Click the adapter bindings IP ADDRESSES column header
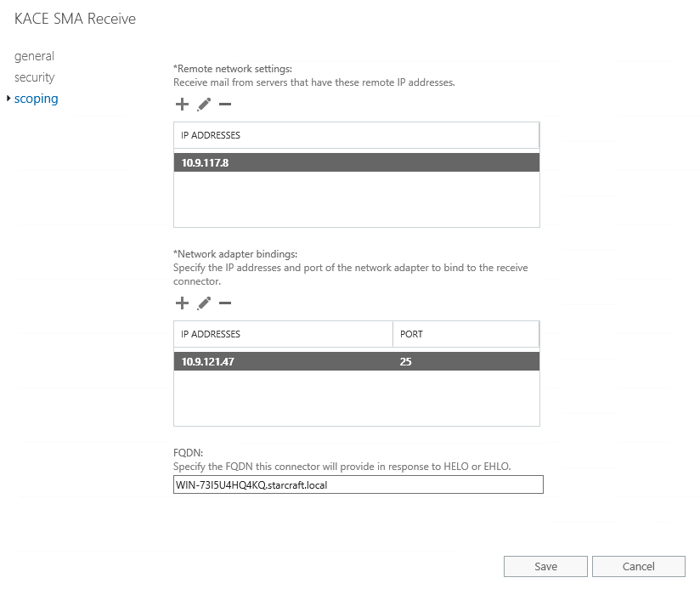The image size is (700, 589). tap(283, 334)
